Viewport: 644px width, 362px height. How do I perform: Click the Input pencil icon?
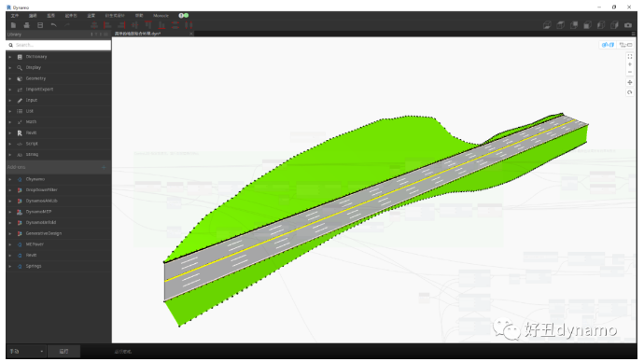(20, 100)
